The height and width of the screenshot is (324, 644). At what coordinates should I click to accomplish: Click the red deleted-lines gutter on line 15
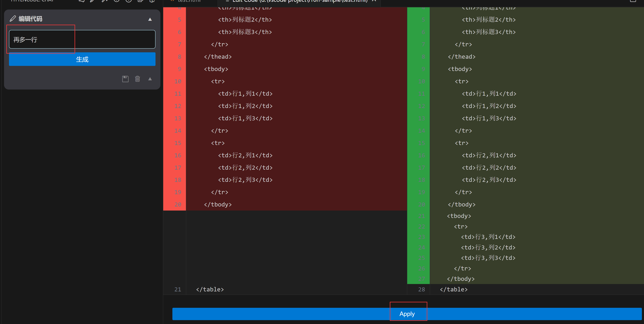tap(175, 143)
